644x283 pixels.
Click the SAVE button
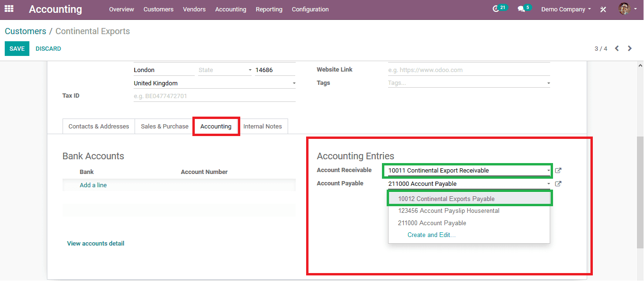coord(17,49)
